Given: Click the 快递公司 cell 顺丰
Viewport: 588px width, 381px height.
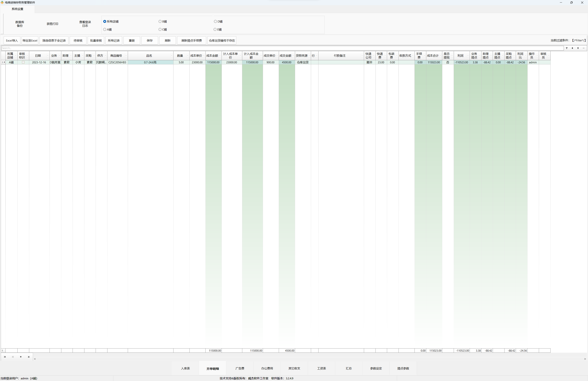Looking at the screenshot, I should (x=369, y=62).
